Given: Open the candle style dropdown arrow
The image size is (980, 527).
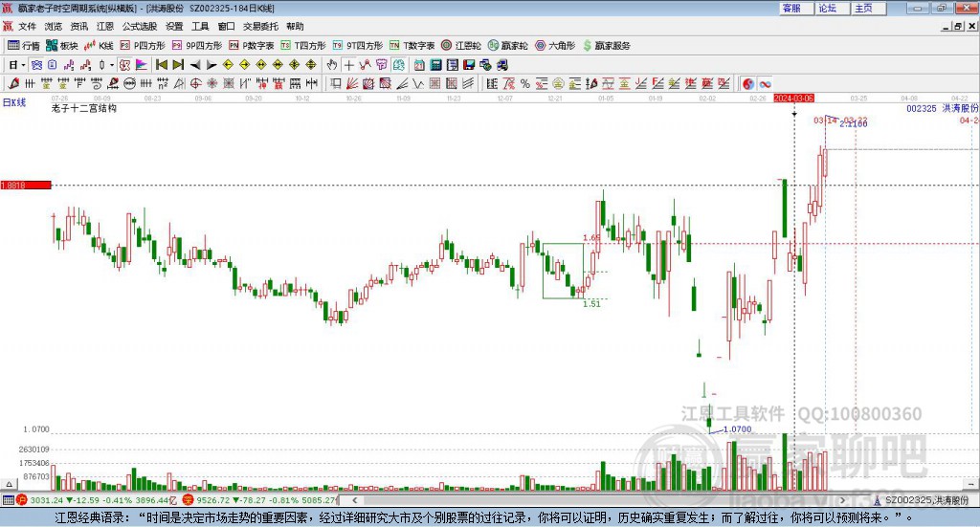Looking at the screenshot, I should tap(112, 65).
